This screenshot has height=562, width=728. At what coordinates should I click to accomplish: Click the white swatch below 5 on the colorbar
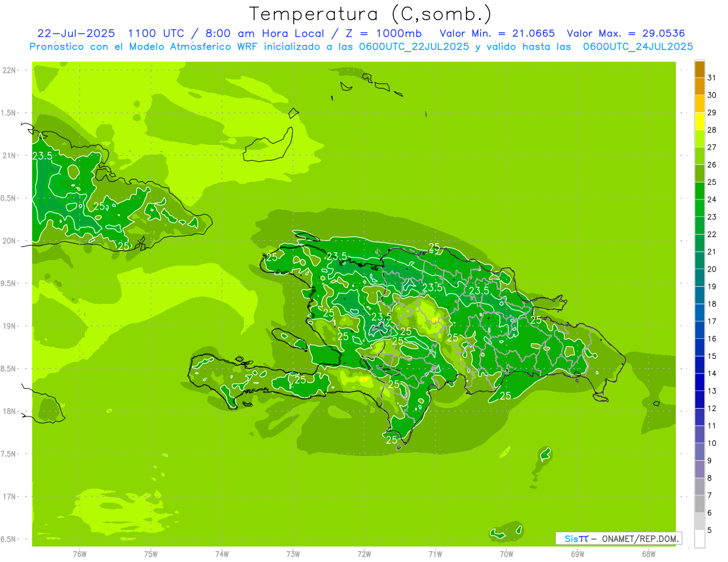pos(699,539)
